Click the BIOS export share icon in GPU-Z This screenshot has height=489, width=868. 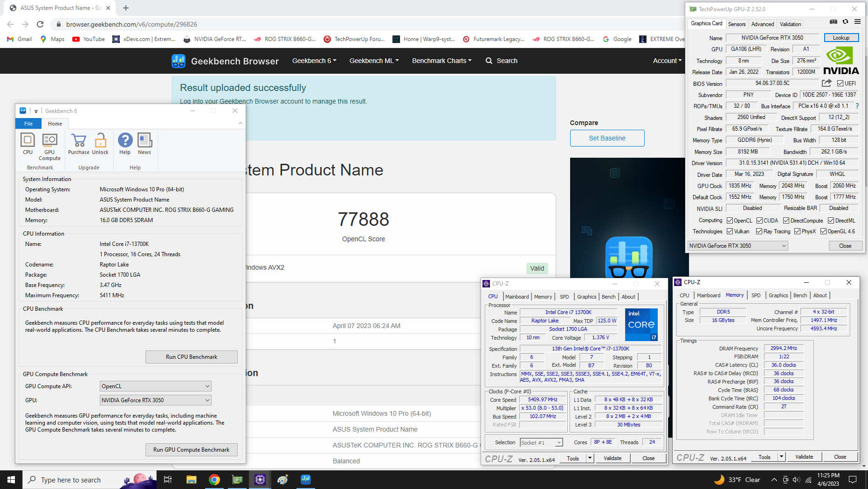827,83
